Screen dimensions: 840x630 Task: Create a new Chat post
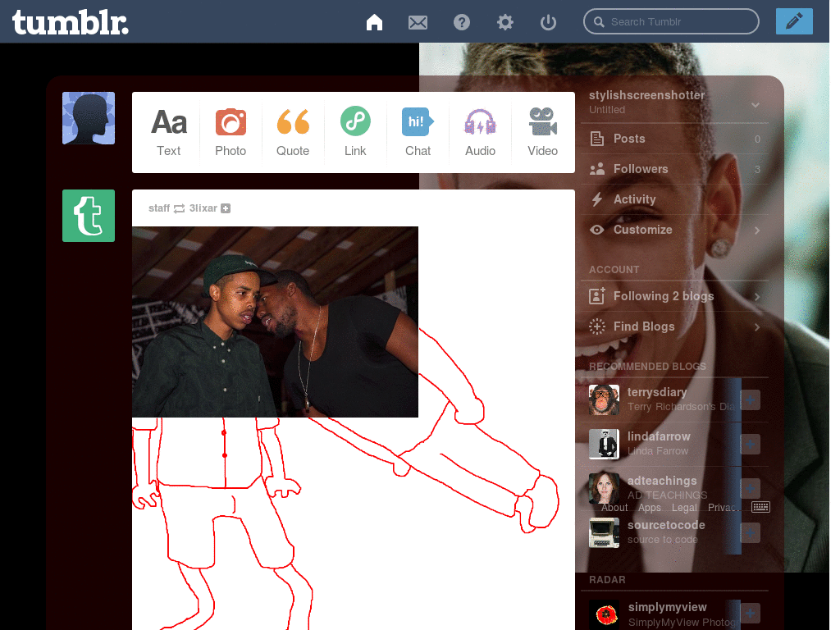point(418,132)
